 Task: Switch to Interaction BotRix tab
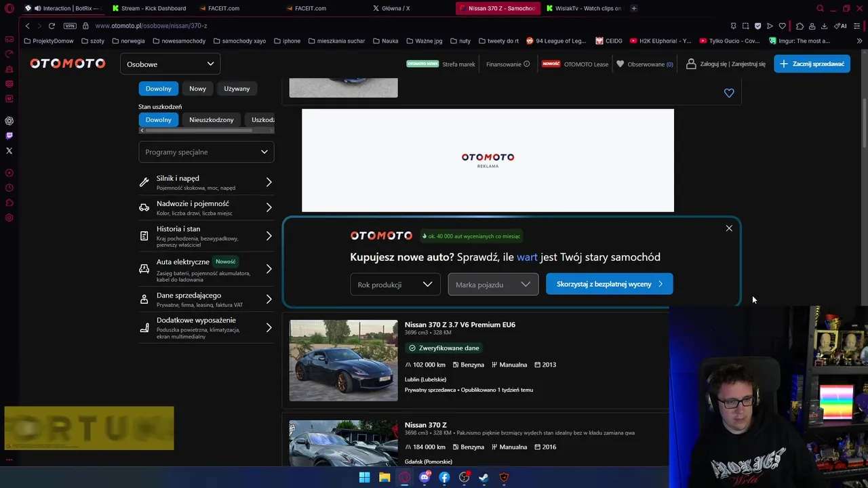pos(62,8)
